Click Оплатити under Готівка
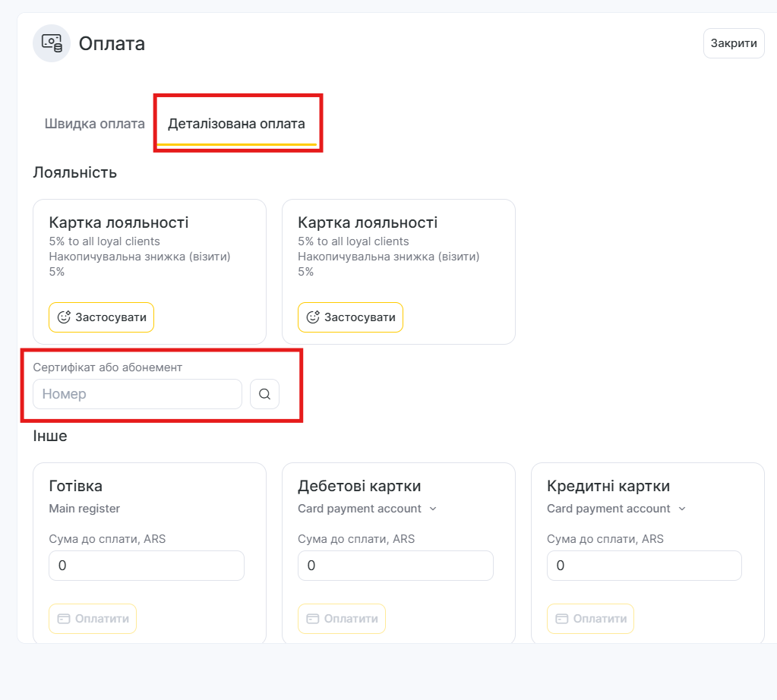This screenshot has height=700, width=777. click(x=93, y=619)
